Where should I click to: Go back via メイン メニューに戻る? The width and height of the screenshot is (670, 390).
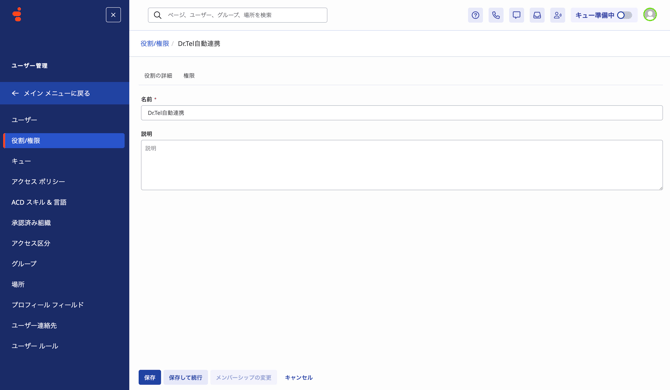tap(65, 93)
